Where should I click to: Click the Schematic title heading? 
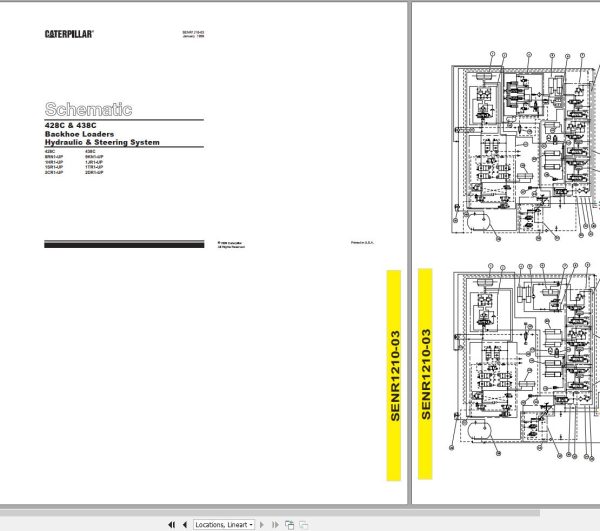click(88, 109)
